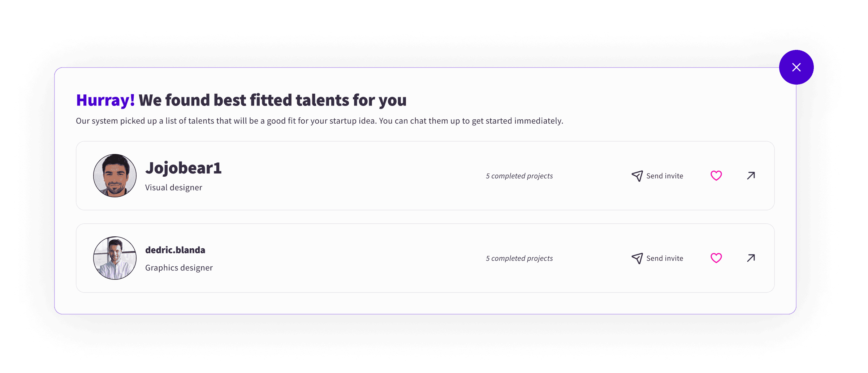Click Jojobear1's 5 completed projects label
The width and height of the screenshot is (868, 373).
click(x=519, y=176)
